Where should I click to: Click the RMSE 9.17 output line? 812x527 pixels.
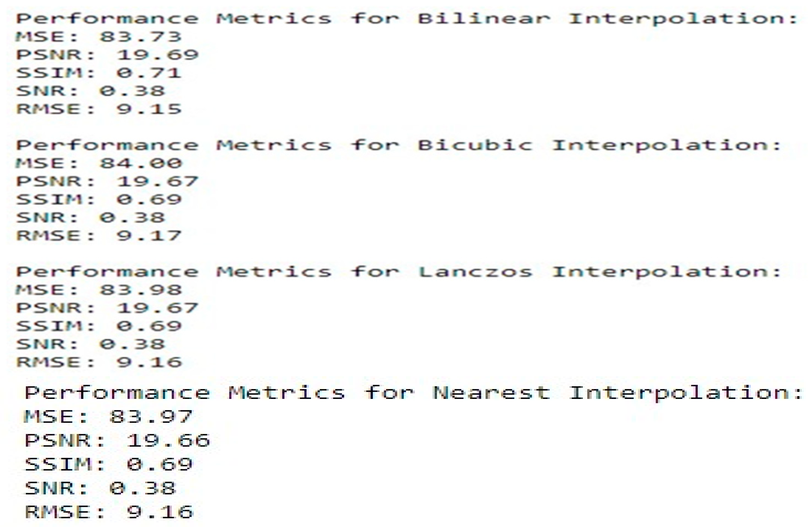tap(99, 235)
